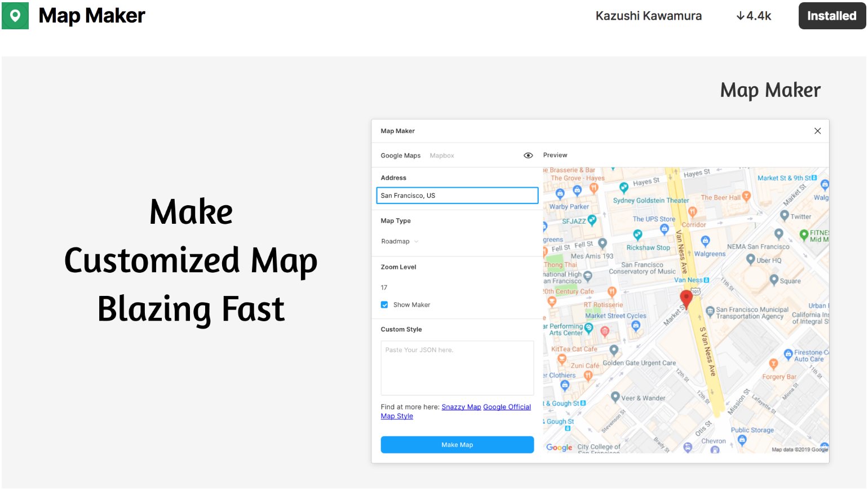The image size is (868, 496).
Task: Click the 4.4k download count
Action: pyautogui.click(x=759, y=16)
